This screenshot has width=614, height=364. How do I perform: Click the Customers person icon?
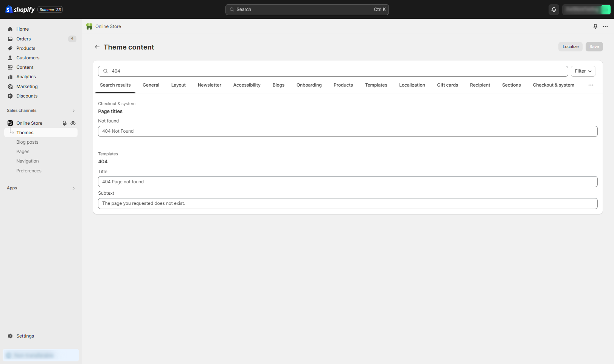coord(10,58)
